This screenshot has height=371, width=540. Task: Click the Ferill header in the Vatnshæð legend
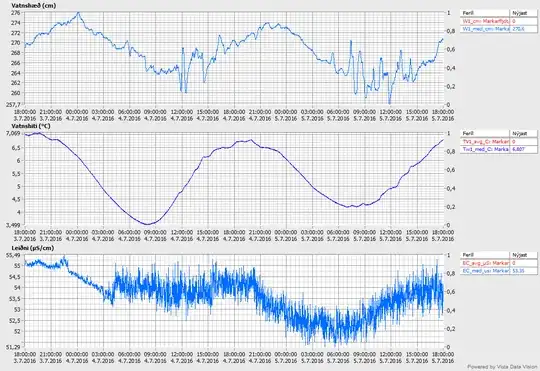click(485, 13)
